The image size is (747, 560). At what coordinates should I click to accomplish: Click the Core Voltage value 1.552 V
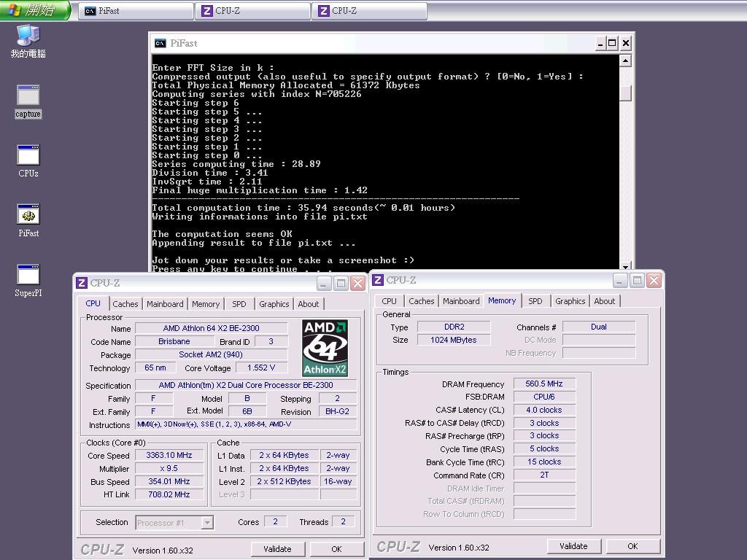262,367
